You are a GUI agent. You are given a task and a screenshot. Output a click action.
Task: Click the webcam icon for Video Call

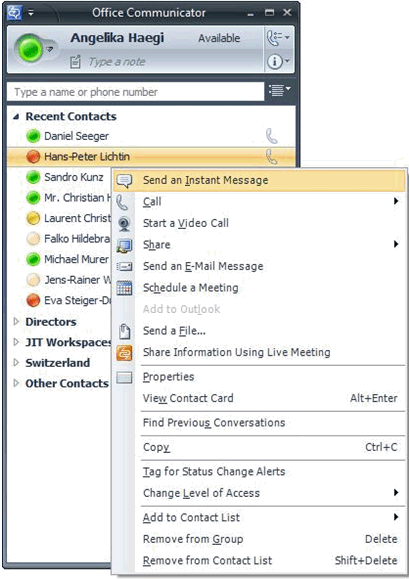point(124,224)
